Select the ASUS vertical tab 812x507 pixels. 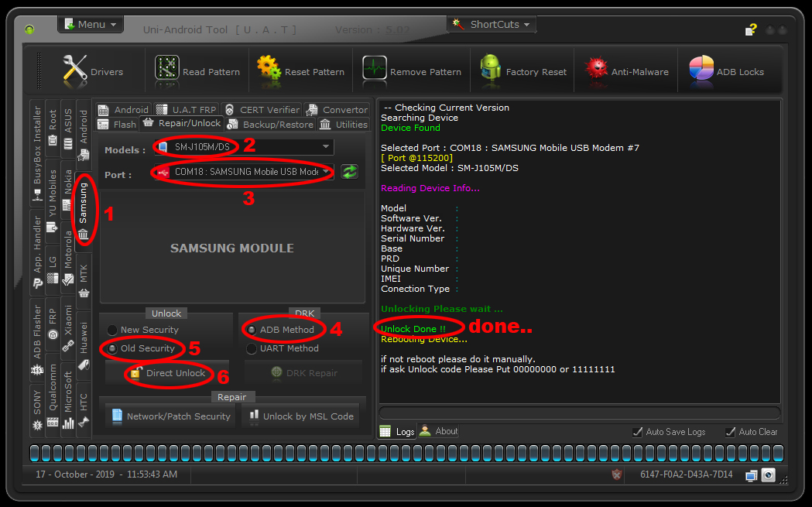[68, 129]
